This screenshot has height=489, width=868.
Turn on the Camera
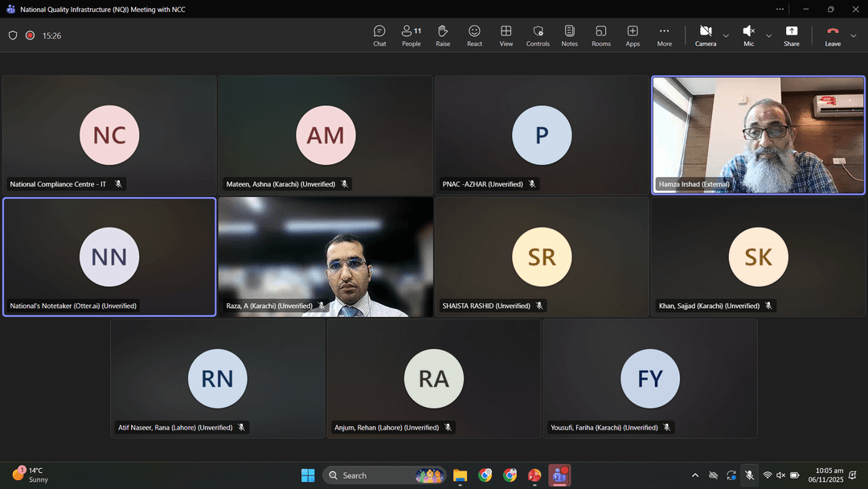[x=705, y=35]
